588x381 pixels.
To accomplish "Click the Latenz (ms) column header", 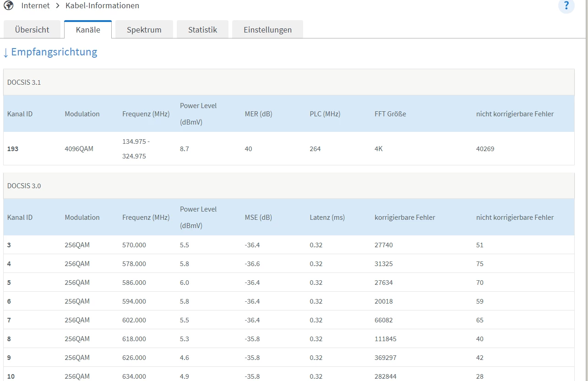I will click(x=327, y=218).
